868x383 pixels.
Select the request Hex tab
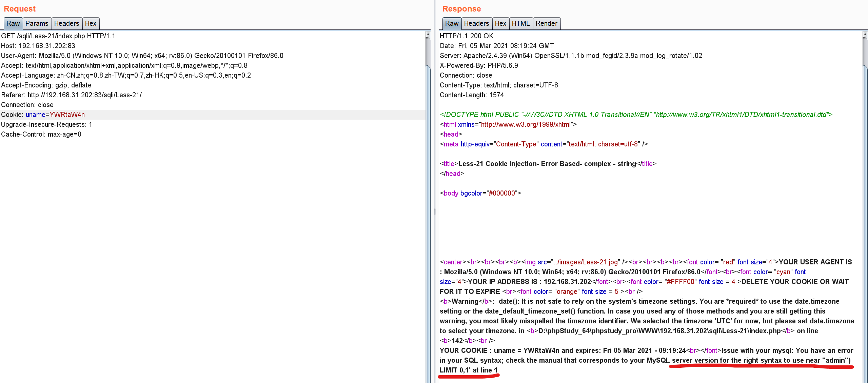tap(91, 23)
